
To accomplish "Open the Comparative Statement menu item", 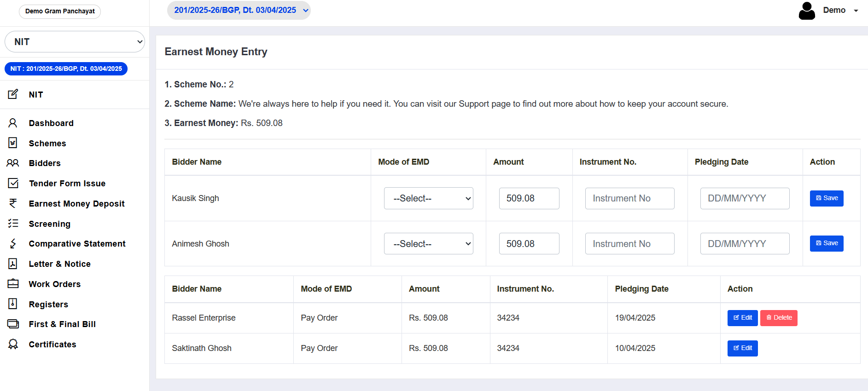I will pyautogui.click(x=77, y=244).
